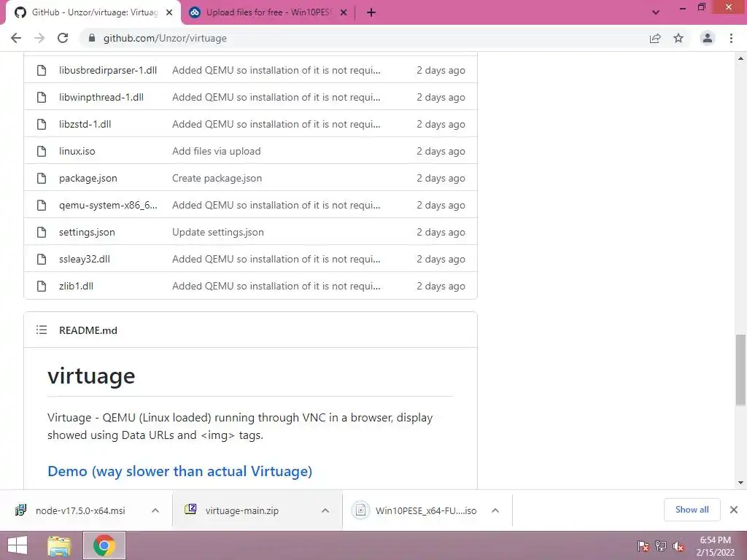Open the package.json file
Screen dimensions: 747x560
(x=88, y=178)
